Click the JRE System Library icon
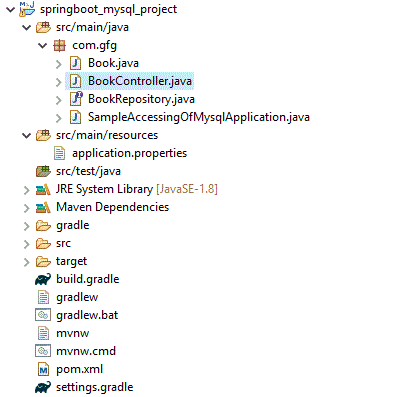 click(x=43, y=189)
